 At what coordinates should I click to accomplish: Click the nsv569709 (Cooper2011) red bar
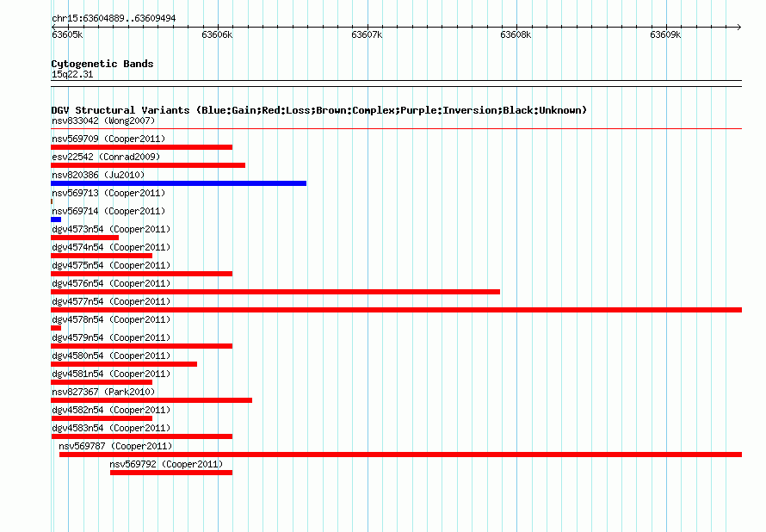coord(142,147)
